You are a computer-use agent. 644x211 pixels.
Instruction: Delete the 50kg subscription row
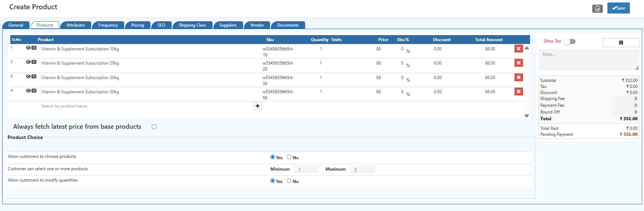point(519,91)
